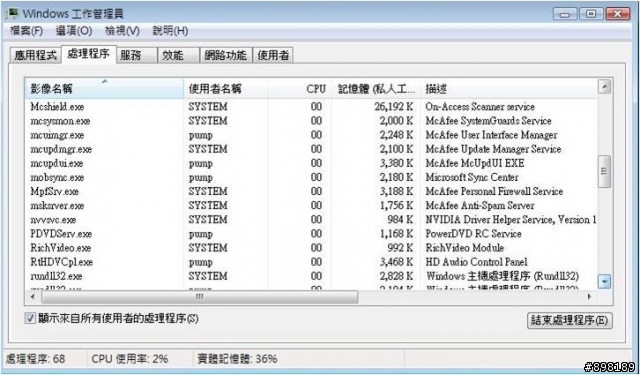The height and width of the screenshot is (375, 640).
Task: Select the mcsysmon.exe process
Action: (60, 121)
